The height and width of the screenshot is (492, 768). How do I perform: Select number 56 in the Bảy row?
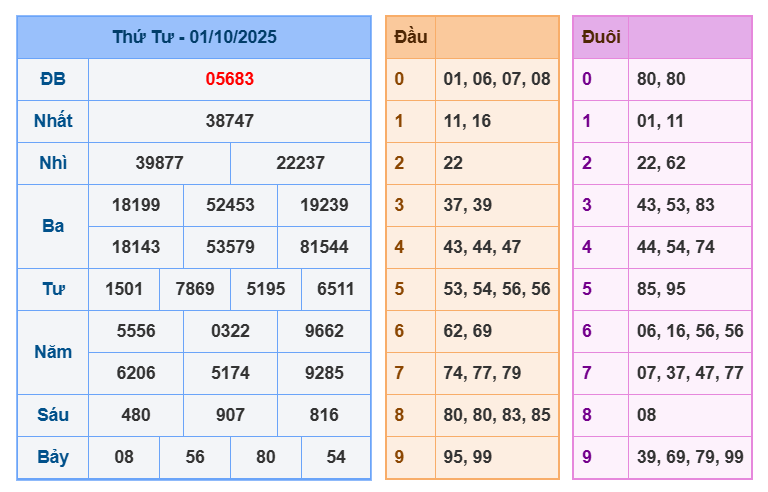[x=194, y=457]
